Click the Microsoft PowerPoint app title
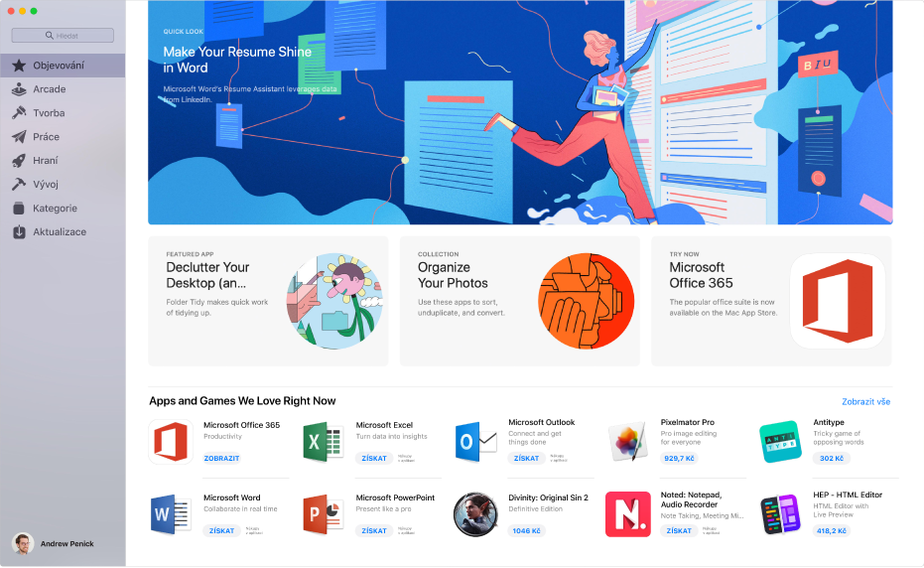 click(x=395, y=497)
